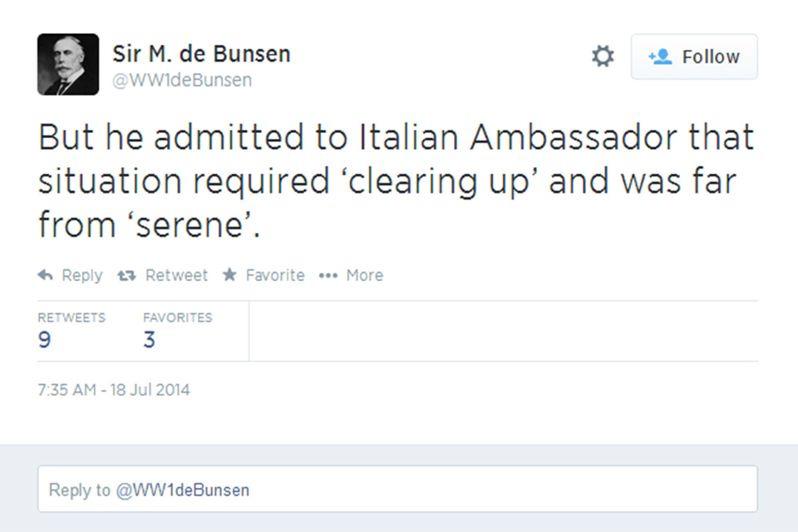Click the retweet arrows icon
This screenshot has width=798, height=532.
(127, 275)
